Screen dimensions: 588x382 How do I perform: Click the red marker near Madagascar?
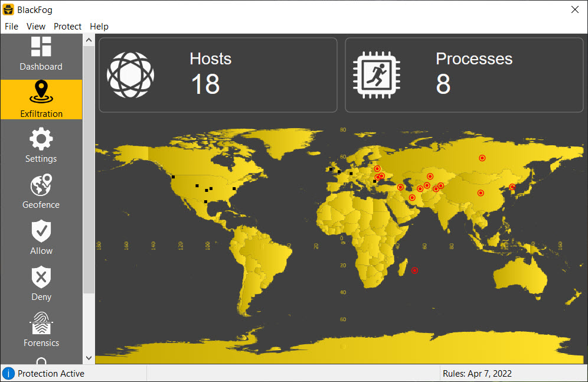click(x=415, y=270)
